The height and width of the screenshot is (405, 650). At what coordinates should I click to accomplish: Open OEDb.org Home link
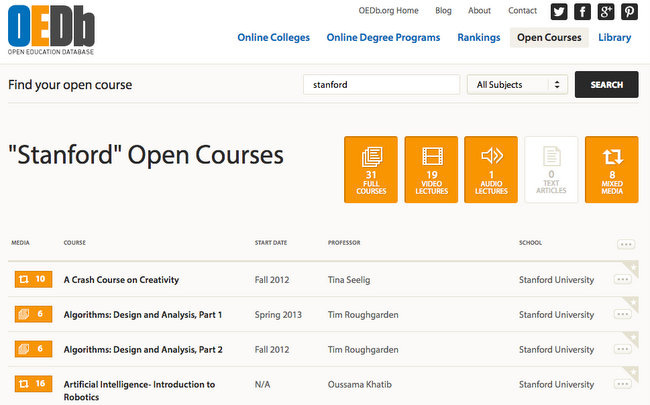pyautogui.click(x=388, y=11)
